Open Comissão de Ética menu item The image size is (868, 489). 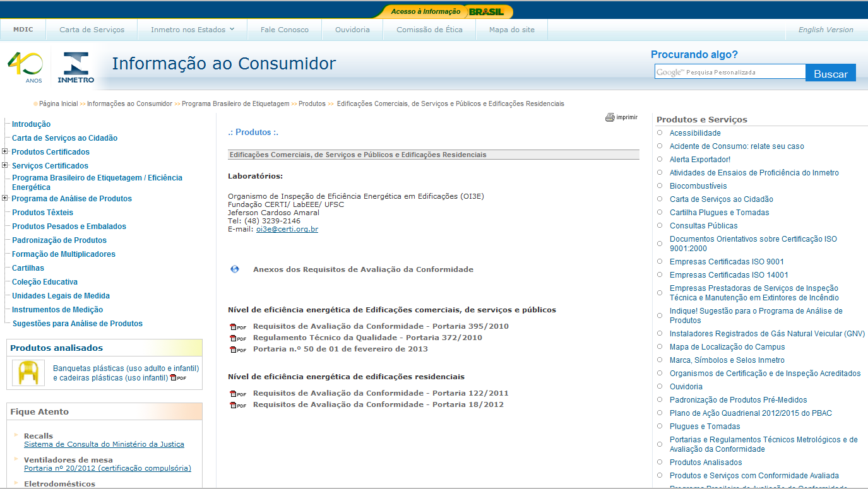(x=429, y=30)
